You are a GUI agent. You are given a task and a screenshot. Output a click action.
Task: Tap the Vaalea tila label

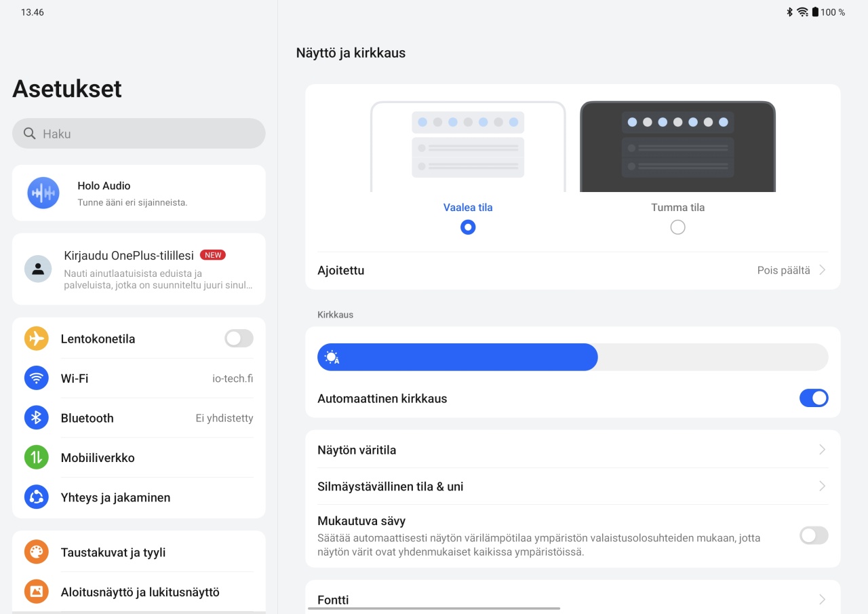(468, 208)
